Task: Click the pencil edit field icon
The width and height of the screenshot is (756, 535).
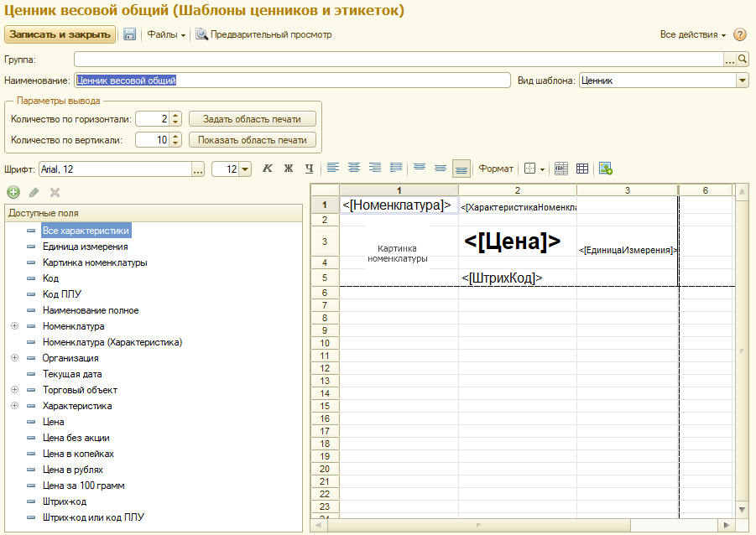Action: click(x=34, y=192)
